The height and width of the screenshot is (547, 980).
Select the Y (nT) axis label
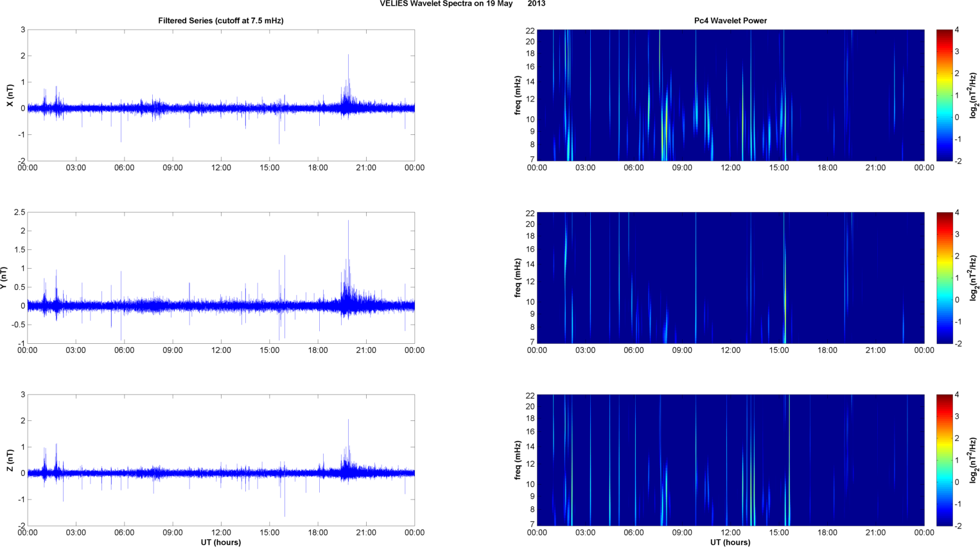(4, 278)
